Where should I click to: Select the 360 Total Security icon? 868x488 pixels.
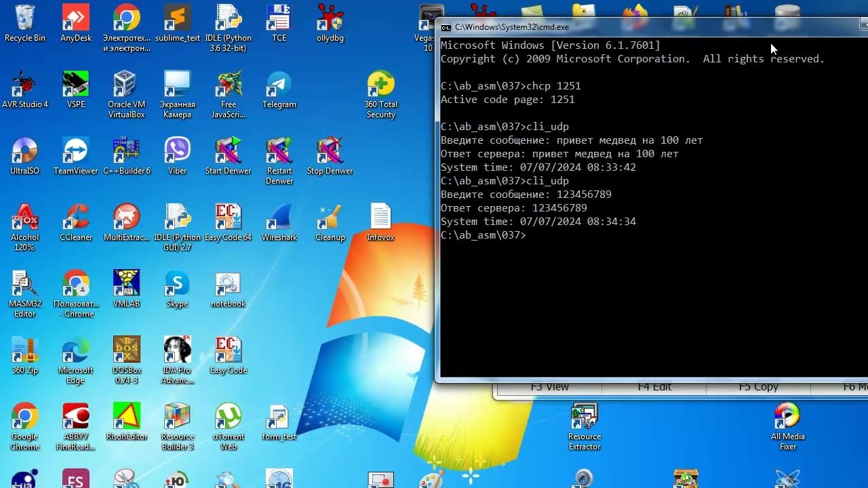[x=381, y=95]
